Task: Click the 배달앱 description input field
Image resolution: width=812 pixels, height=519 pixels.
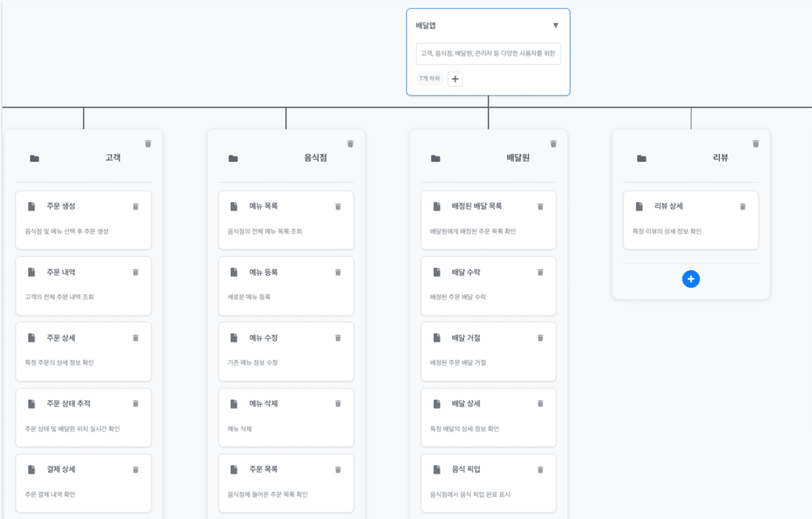Action: 488,53
